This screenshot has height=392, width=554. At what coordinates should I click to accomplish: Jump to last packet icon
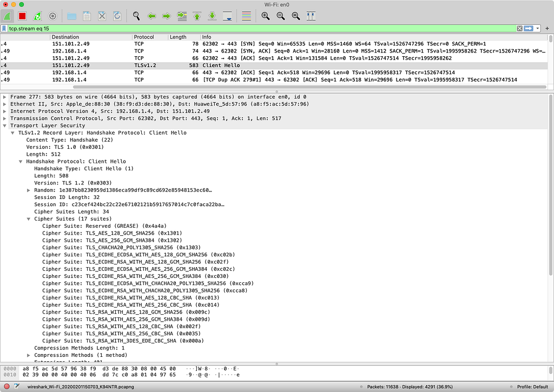[x=212, y=16]
